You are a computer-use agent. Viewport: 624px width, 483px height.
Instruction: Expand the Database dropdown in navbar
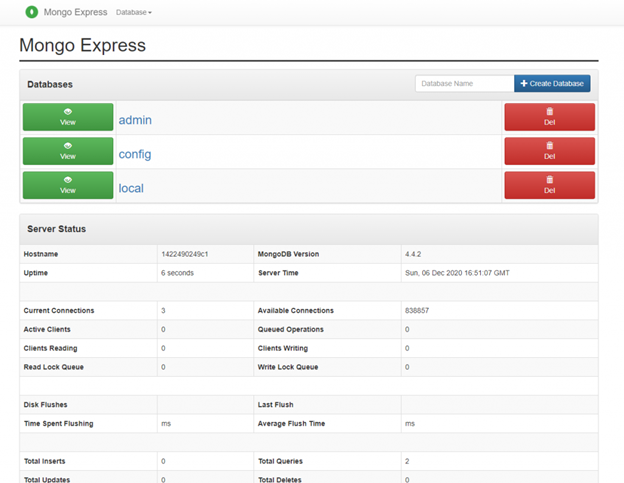click(134, 12)
